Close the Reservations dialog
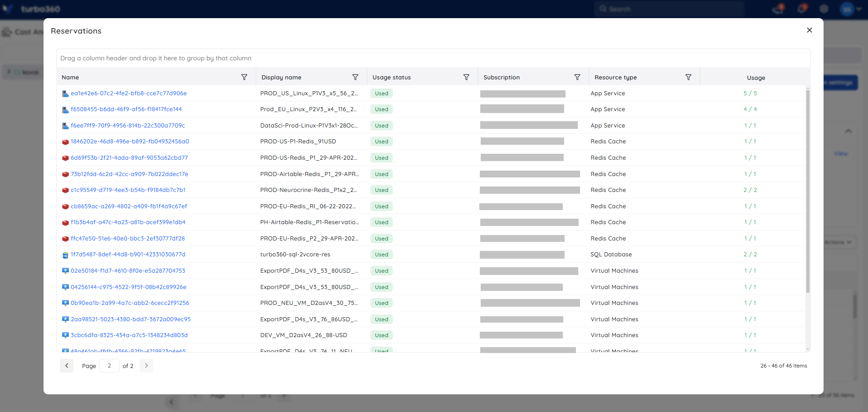 809,30
